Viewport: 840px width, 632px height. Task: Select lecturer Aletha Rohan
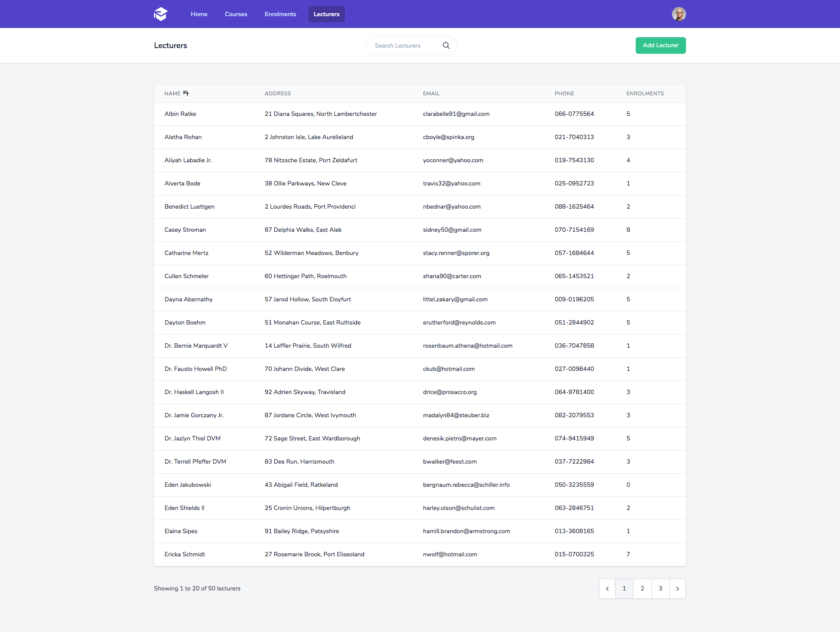[x=183, y=137]
